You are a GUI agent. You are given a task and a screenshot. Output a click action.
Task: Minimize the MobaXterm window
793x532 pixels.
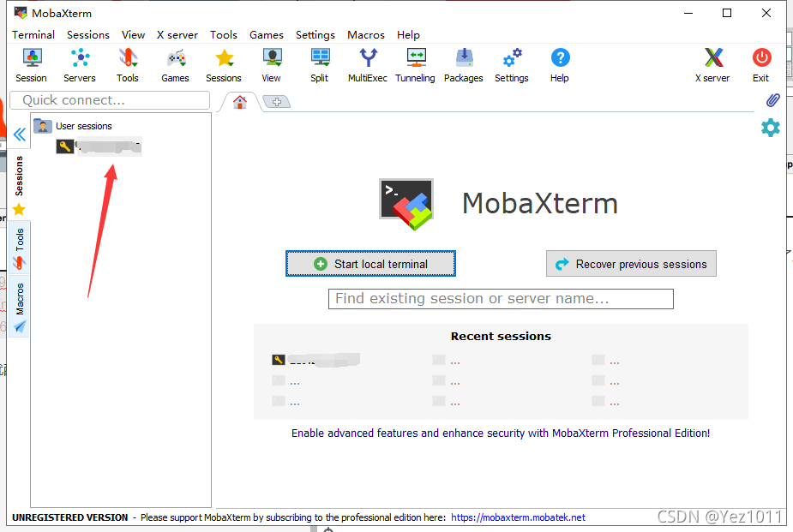(x=688, y=13)
